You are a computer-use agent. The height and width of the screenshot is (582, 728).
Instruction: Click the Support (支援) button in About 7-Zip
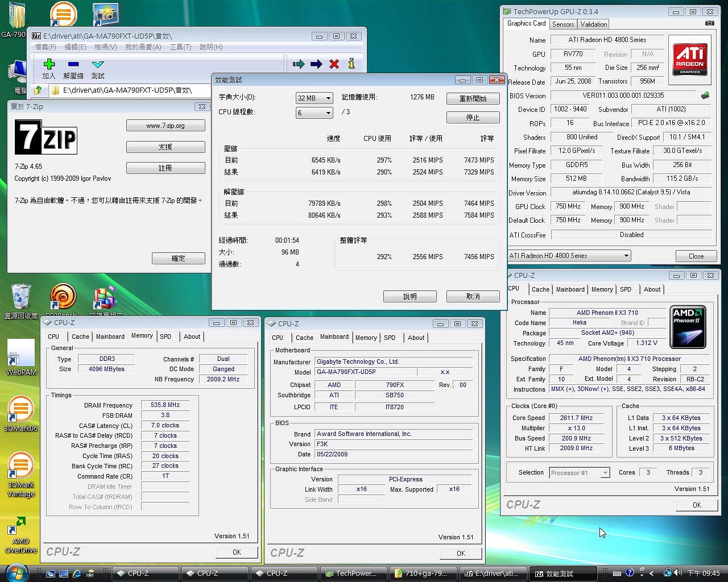point(166,147)
